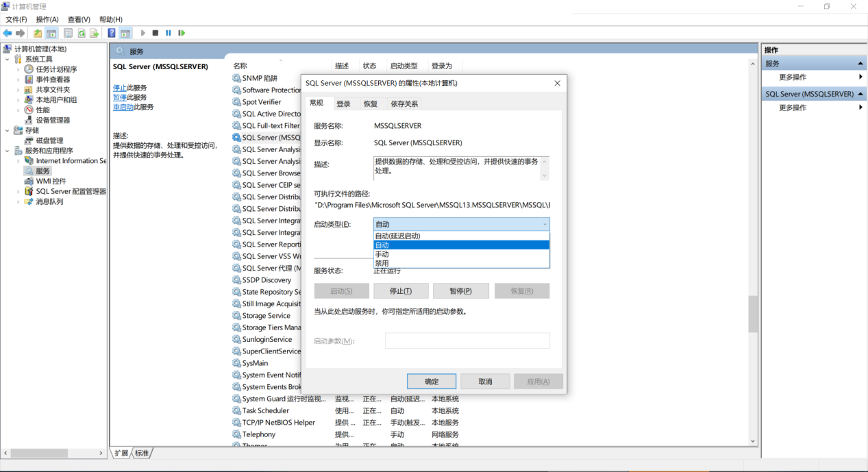This screenshot has width=868, height=472.
Task: Click the 暂停(P) service button
Action: tap(460, 291)
